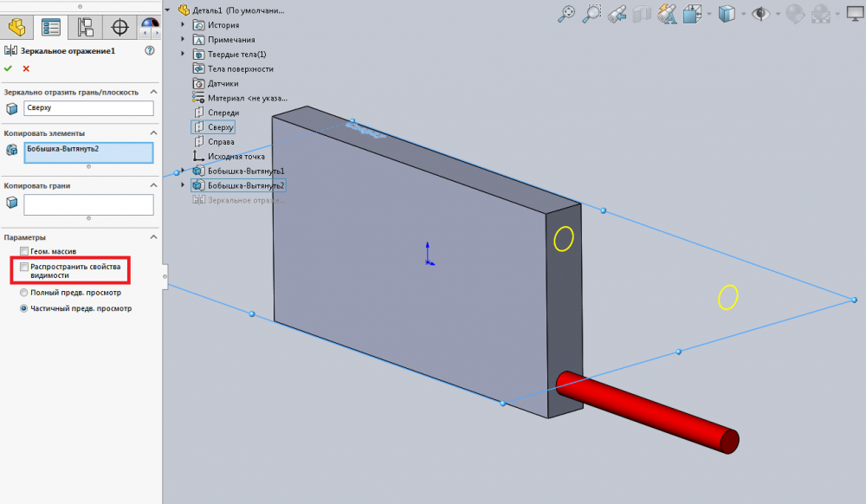This screenshot has height=504, width=866.
Task: Collapse the Параметры section
Action: (x=154, y=237)
